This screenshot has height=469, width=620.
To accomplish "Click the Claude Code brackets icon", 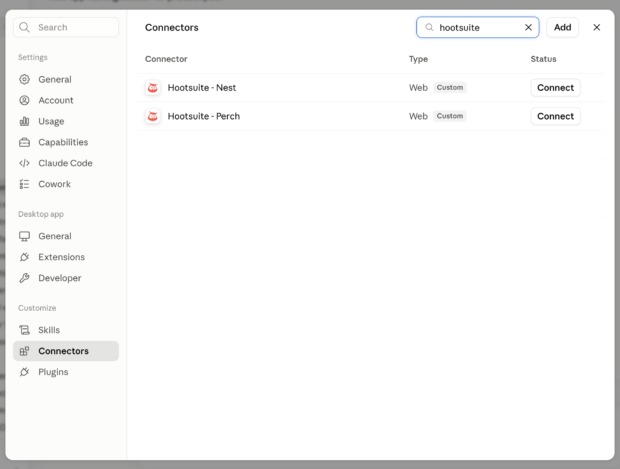I will [25, 163].
